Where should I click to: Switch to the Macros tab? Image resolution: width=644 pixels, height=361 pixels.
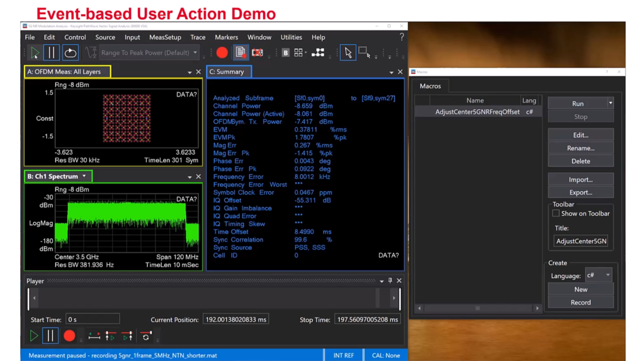pyautogui.click(x=430, y=86)
